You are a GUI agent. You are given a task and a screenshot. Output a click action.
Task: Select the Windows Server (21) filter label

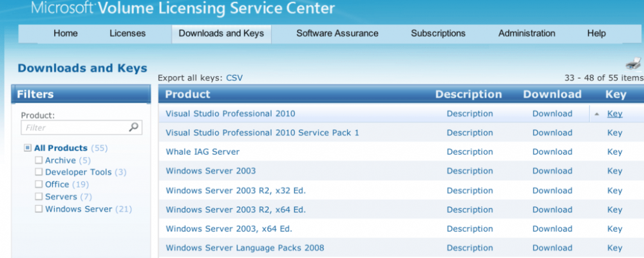point(89,208)
